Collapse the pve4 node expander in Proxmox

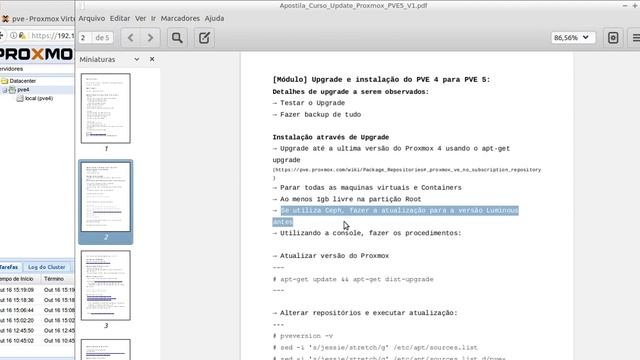pyautogui.click(x=5, y=90)
